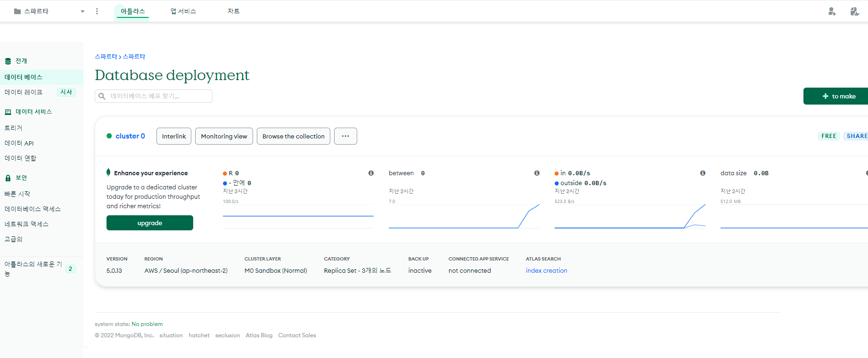Click the info icon on the between chart
868x358 pixels.
(537, 173)
